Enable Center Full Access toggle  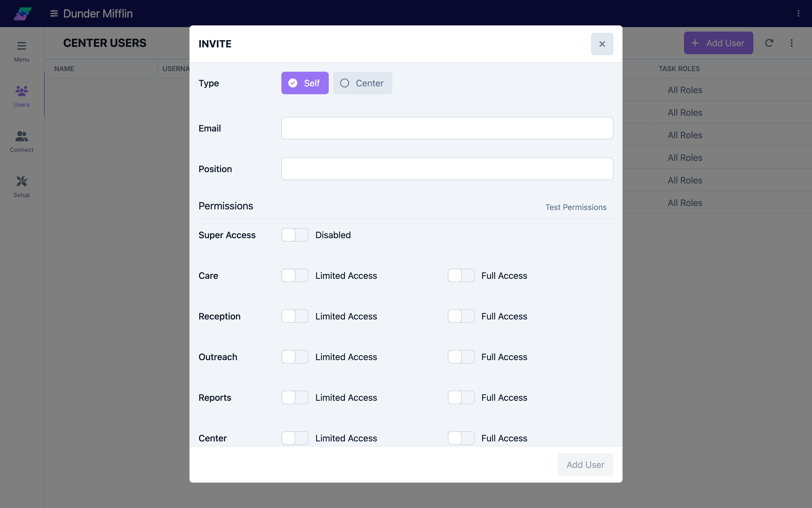(x=461, y=438)
